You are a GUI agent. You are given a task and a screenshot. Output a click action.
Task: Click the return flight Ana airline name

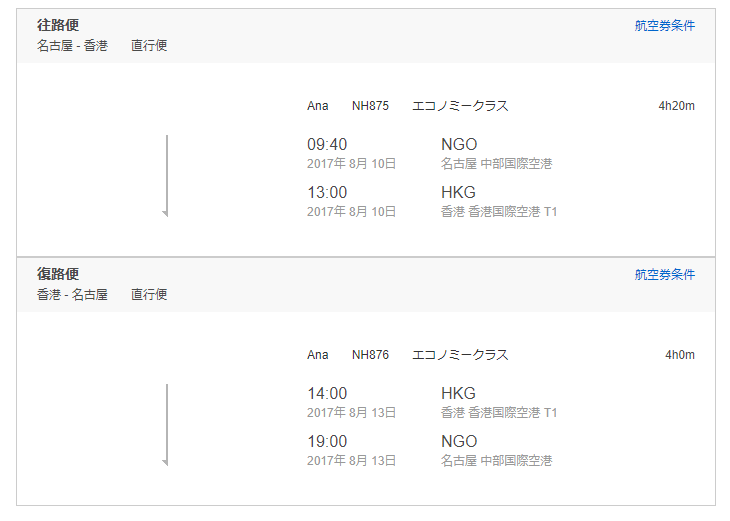[318, 355]
